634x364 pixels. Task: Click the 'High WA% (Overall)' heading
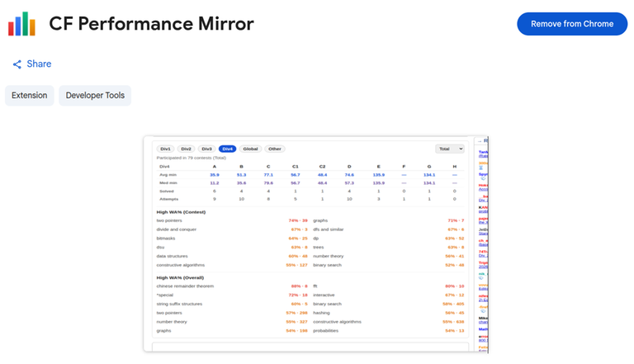tap(180, 278)
